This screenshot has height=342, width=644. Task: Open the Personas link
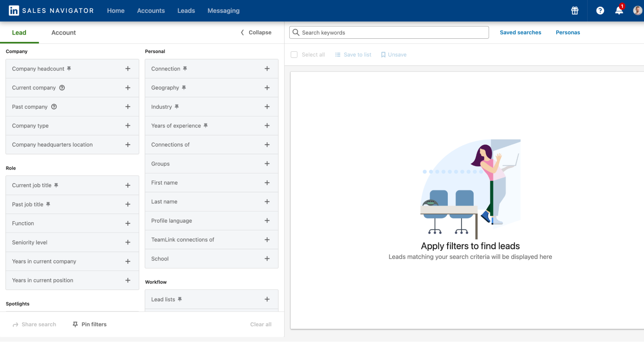(568, 33)
